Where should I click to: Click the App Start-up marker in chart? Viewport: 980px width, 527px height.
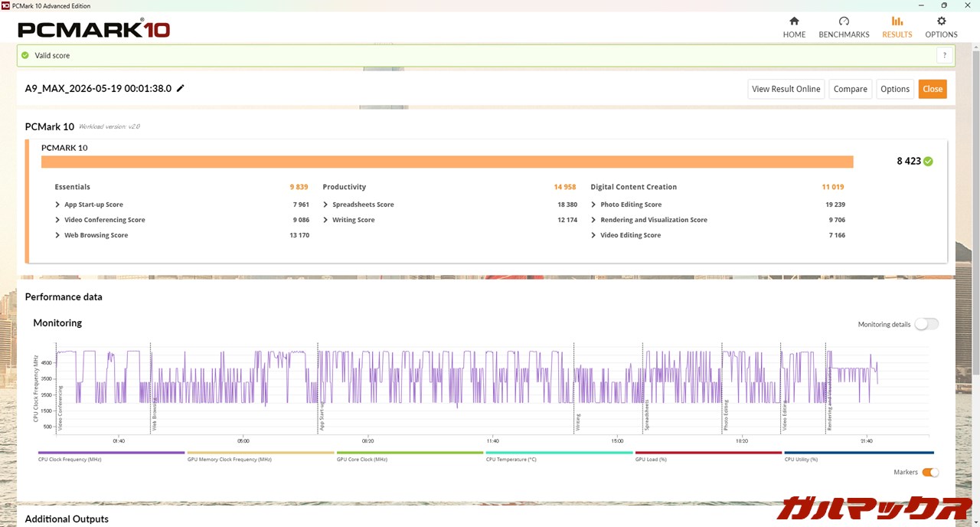point(322,416)
